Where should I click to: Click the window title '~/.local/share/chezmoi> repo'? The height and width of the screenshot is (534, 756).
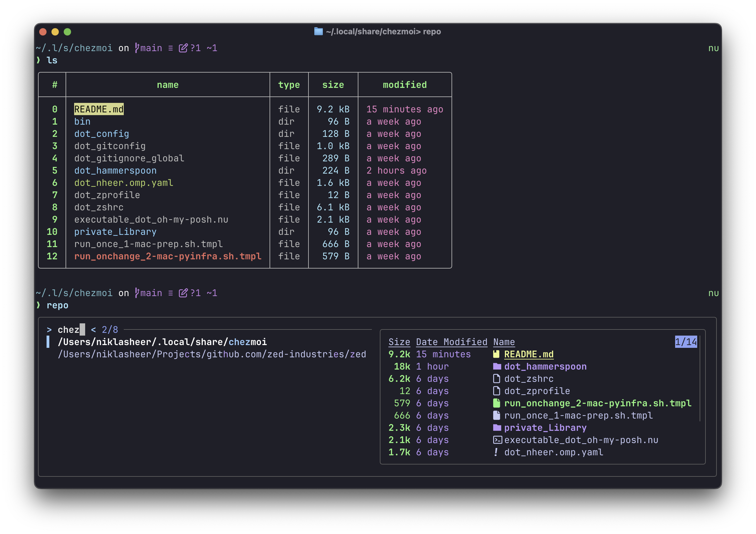pos(383,32)
